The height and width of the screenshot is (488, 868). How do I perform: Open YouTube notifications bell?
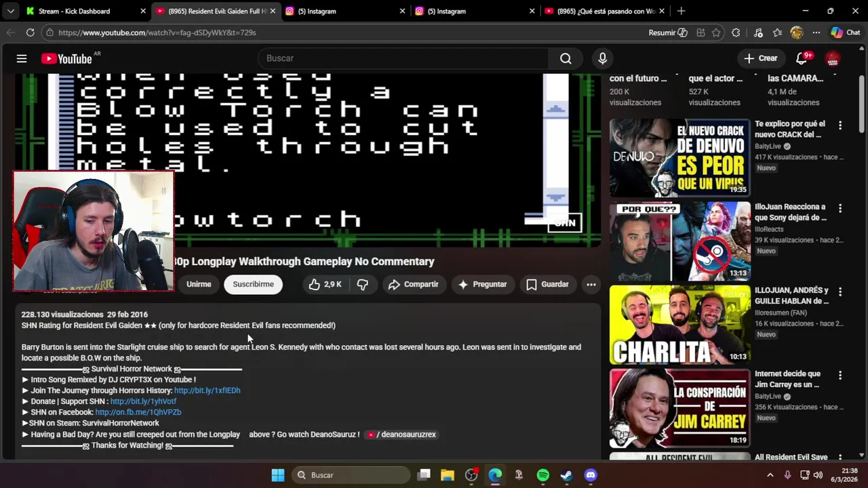pos(802,58)
